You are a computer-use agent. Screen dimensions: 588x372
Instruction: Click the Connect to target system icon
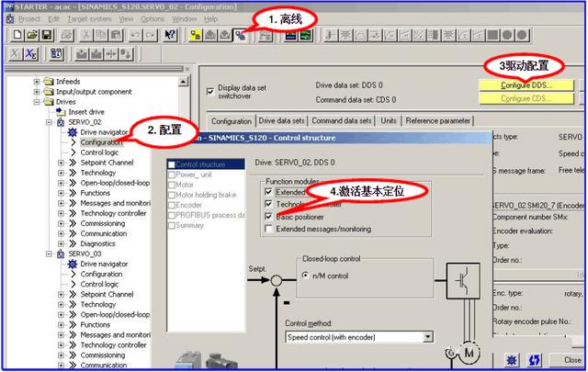click(197, 35)
